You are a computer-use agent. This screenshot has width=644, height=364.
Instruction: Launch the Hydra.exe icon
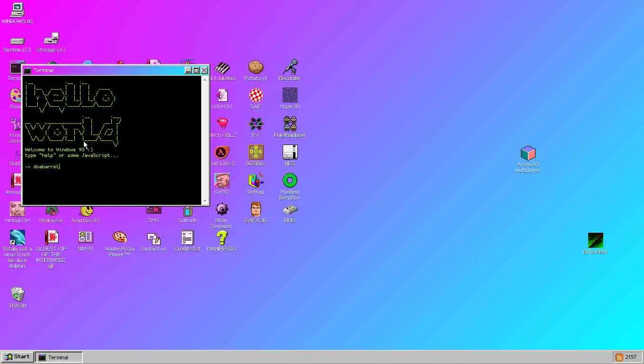tap(51, 211)
